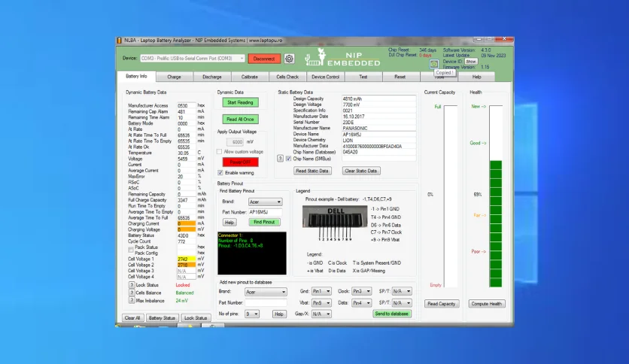
Task: Click the red Disconnect button
Action: point(264,59)
